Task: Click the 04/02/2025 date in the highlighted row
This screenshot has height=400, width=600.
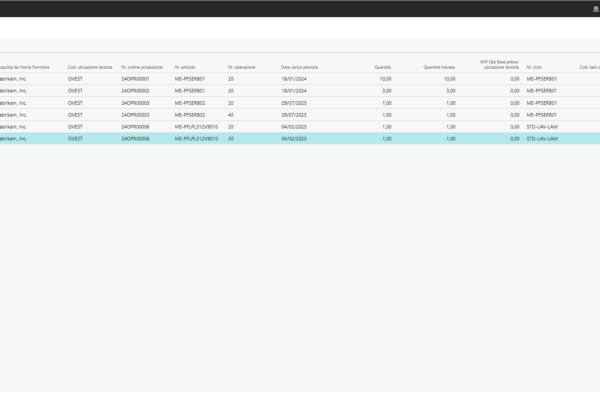Action: click(x=295, y=138)
